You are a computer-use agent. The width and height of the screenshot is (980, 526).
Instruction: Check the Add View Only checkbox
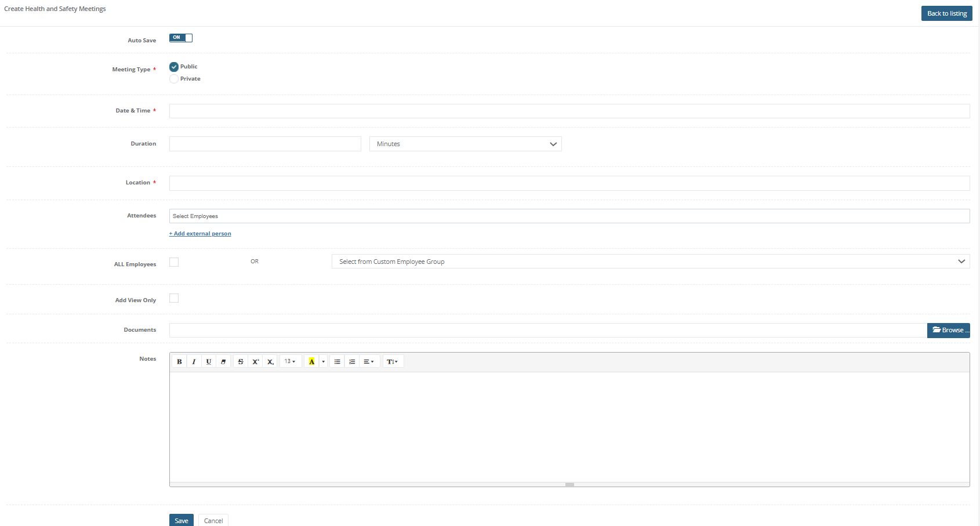pyautogui.click(x=174, y=298)
